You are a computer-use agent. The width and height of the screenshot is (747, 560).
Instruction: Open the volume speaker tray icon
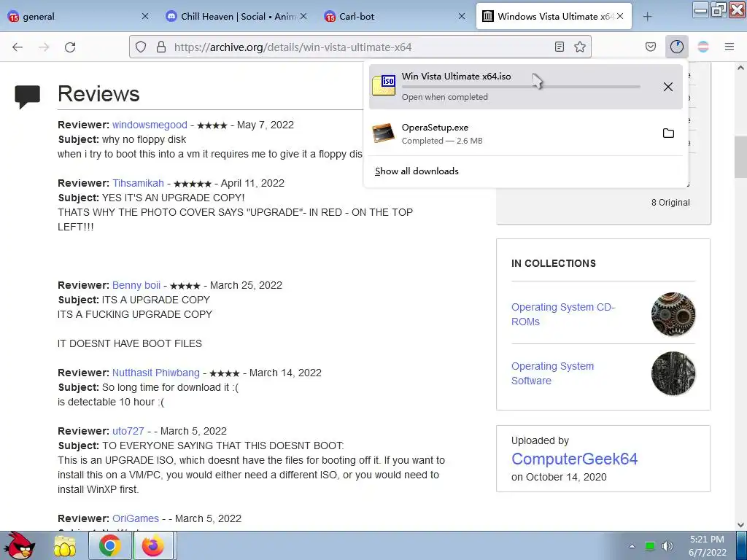tap(667, 546)
